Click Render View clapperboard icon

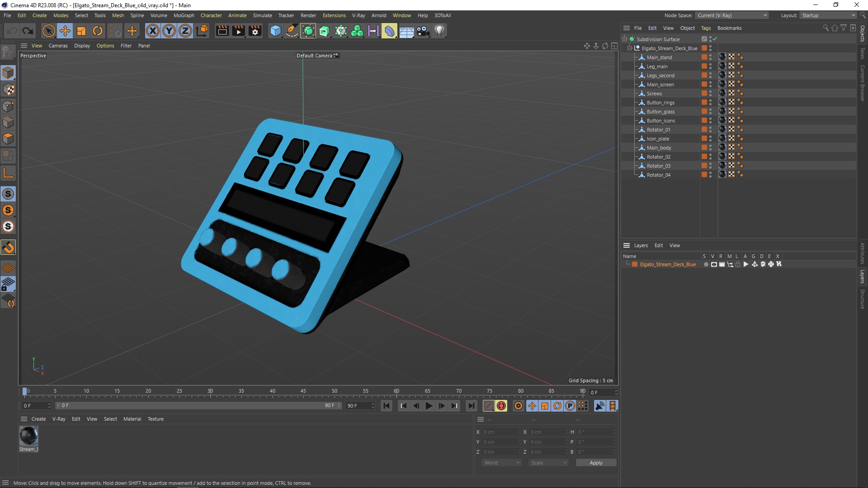click(x=222, y=31)
